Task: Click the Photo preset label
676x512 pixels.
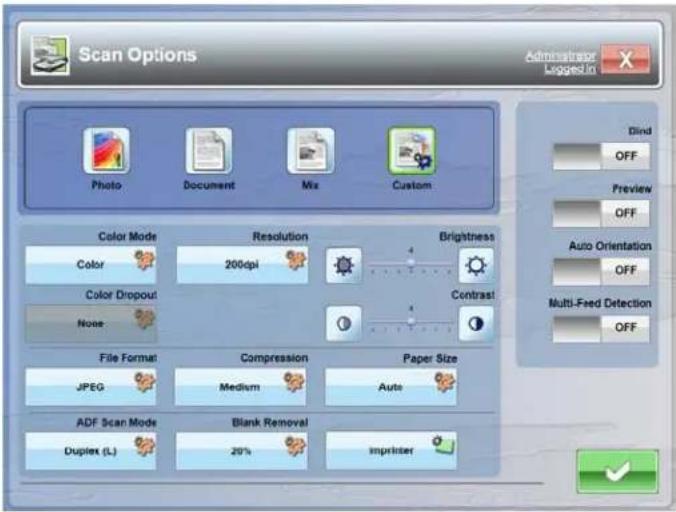Action: pos(106,185)
